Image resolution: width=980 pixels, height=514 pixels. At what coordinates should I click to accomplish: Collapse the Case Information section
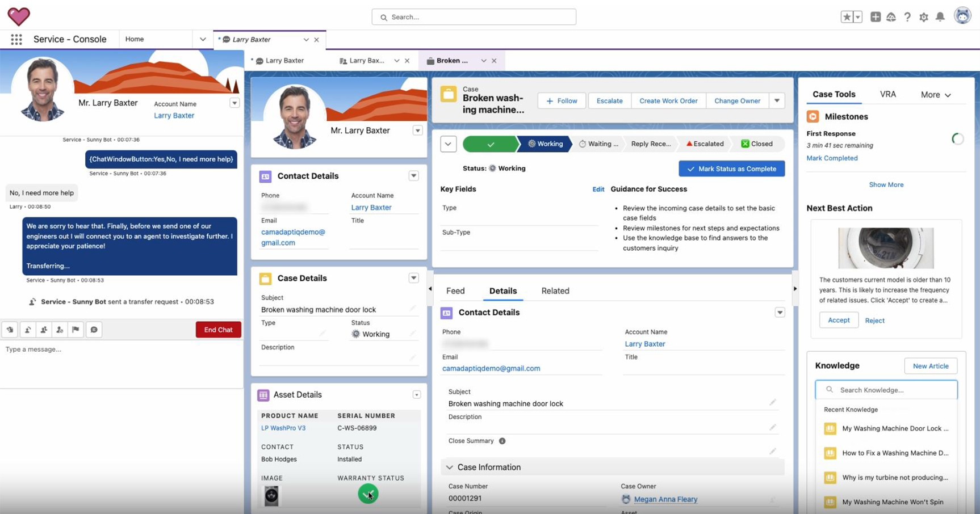[450, 467]
